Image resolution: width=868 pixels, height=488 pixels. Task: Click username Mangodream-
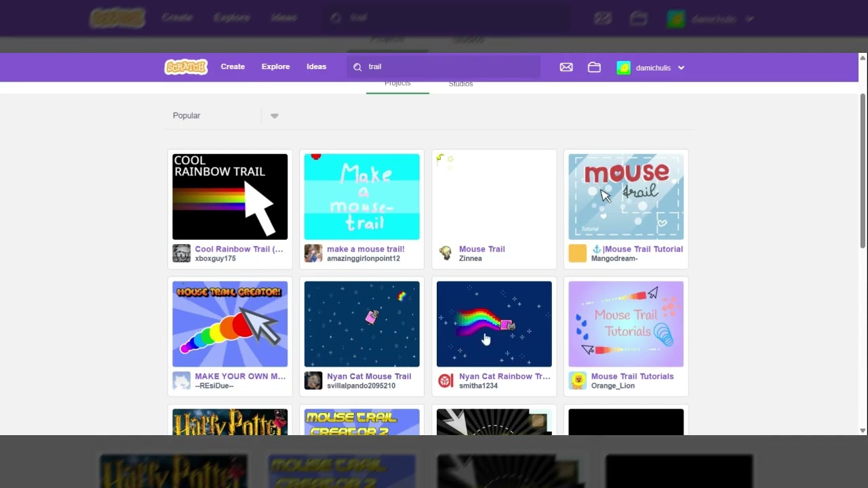[614, 258]
